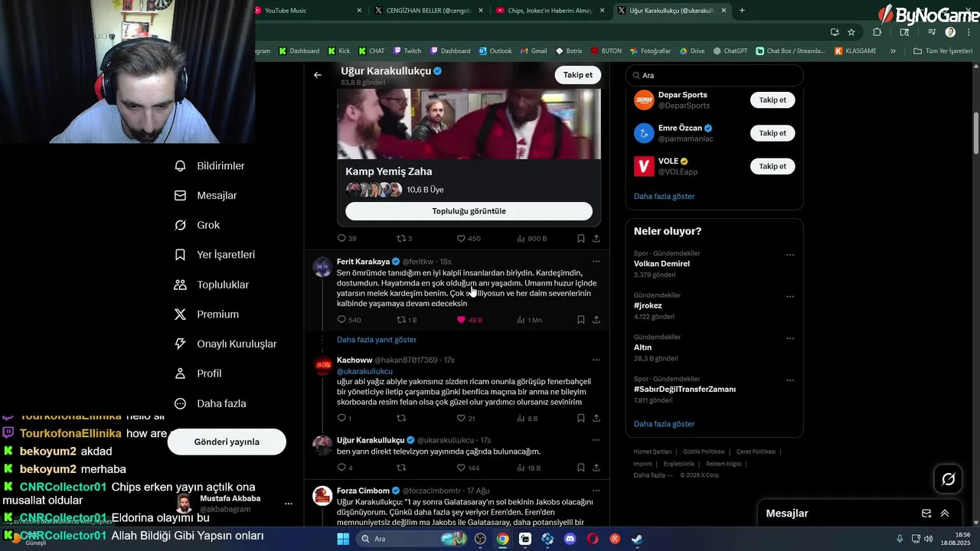Share Ferit Karakaya's tweet
Screen dimensions: 980x551
click(x=596, y=320)
